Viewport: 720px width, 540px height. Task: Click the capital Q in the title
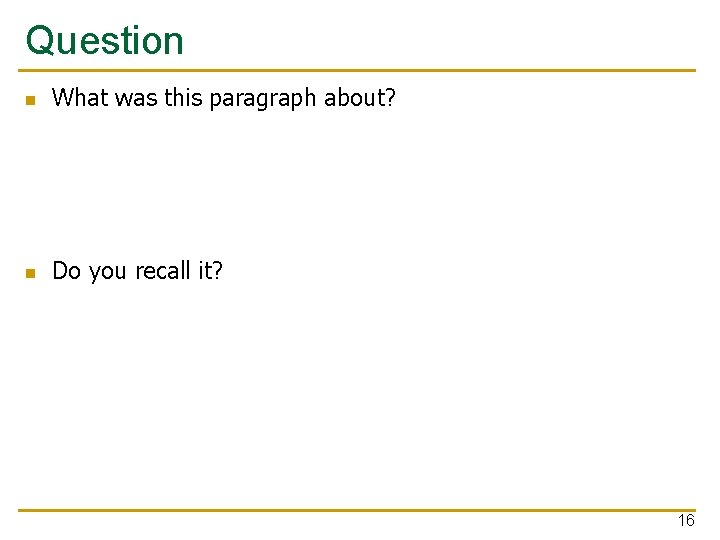[x=41, y=41]
